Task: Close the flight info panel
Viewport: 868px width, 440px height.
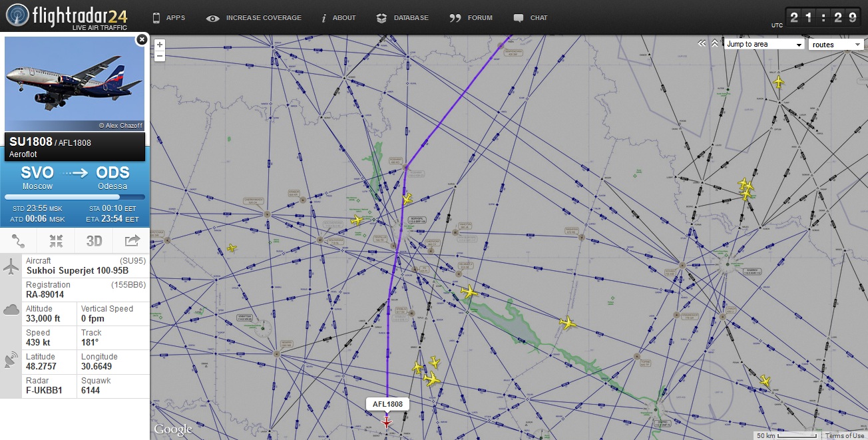Action: point(141,40)
